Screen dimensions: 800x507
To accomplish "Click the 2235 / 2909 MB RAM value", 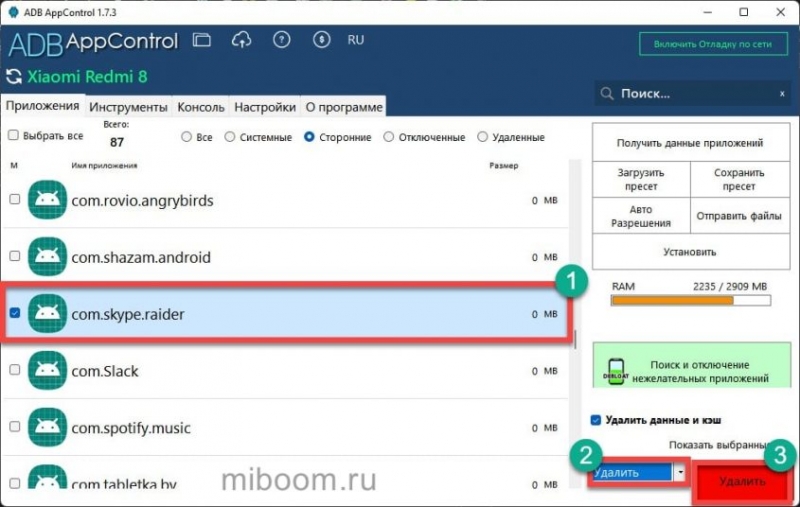I will click(730, 287).
